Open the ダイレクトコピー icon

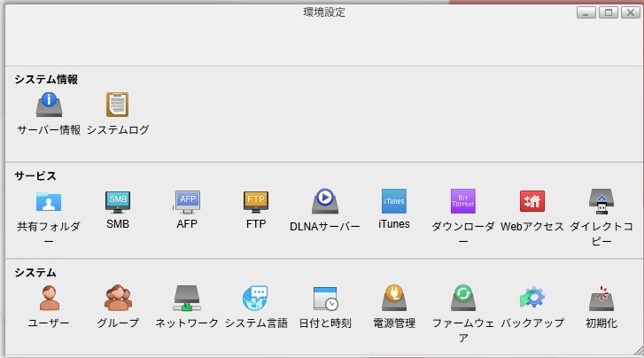click(x=601, y=201)
